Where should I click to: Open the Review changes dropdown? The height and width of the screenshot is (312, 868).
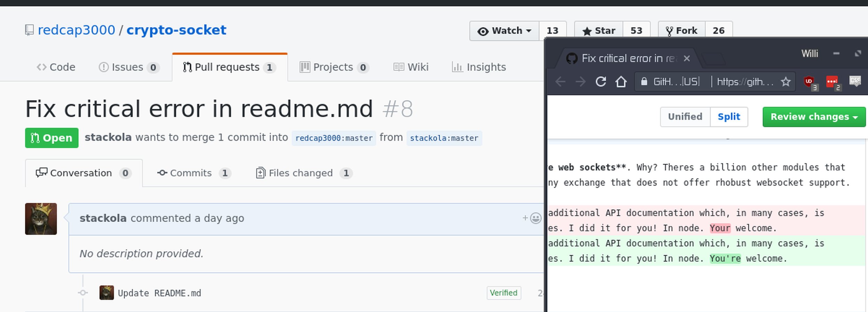coord(814,117)
